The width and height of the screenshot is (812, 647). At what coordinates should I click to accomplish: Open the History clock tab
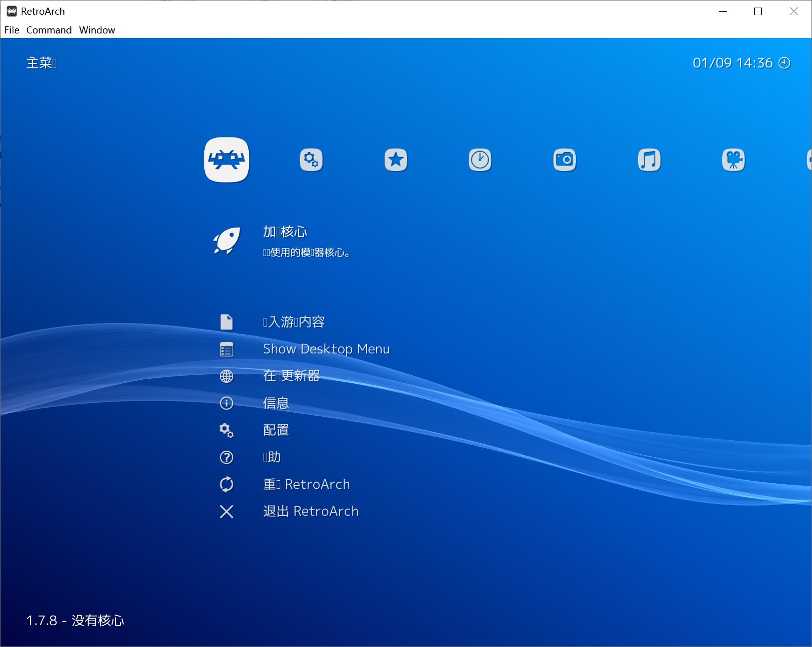481,160
